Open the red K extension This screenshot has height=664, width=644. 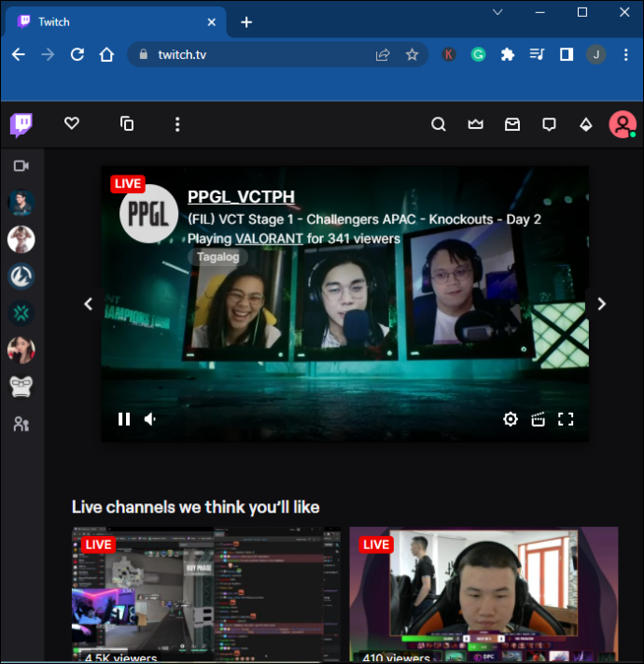449,54
